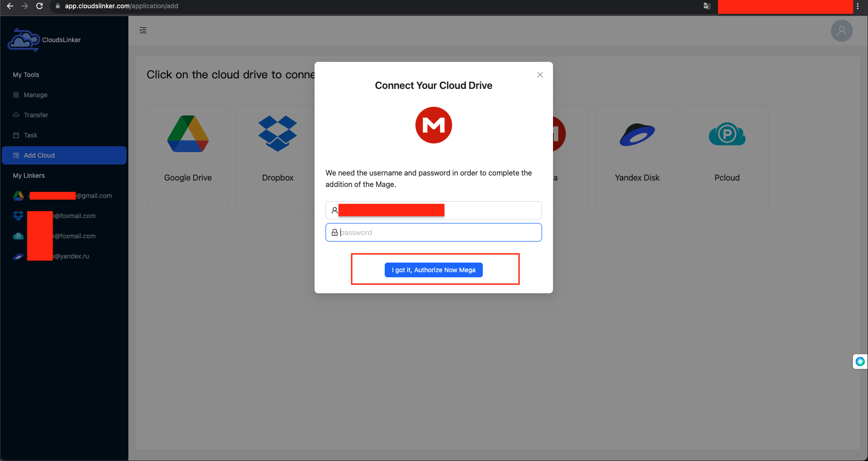Open Task in the sidebar
Viewport: 868px width, 461px height.
(64, 135)
